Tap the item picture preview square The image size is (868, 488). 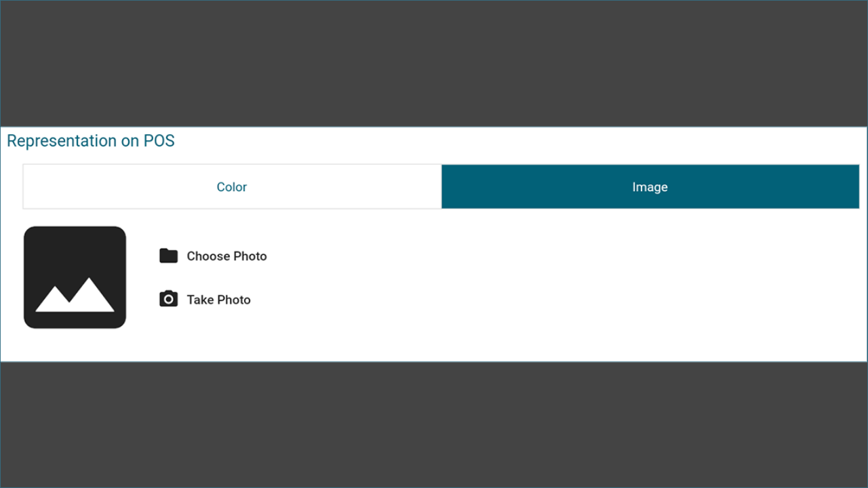coord(75,277)
